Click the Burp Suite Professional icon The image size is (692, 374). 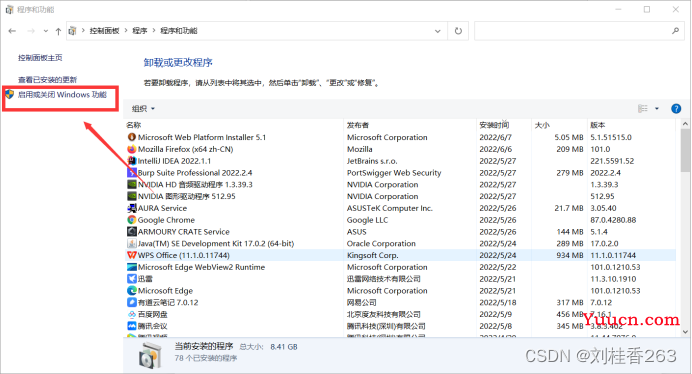pyautogui.click(x=132, y=173)
